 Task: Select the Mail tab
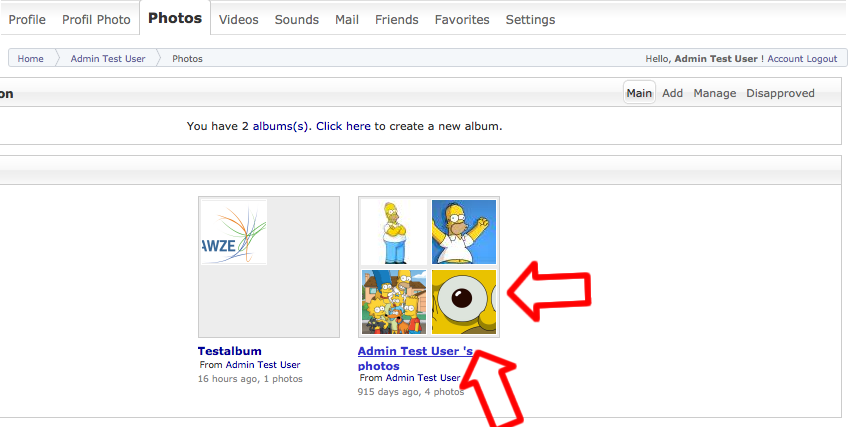click(x=347, y=19)
